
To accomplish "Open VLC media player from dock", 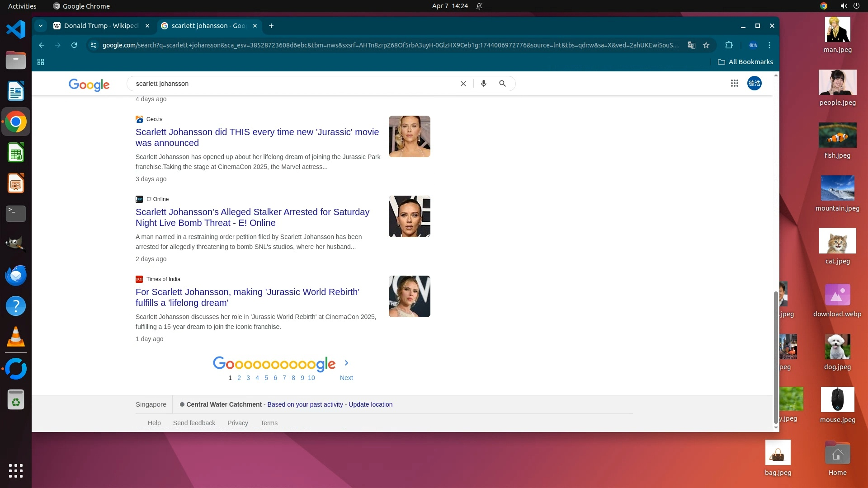I will (16, 337).
